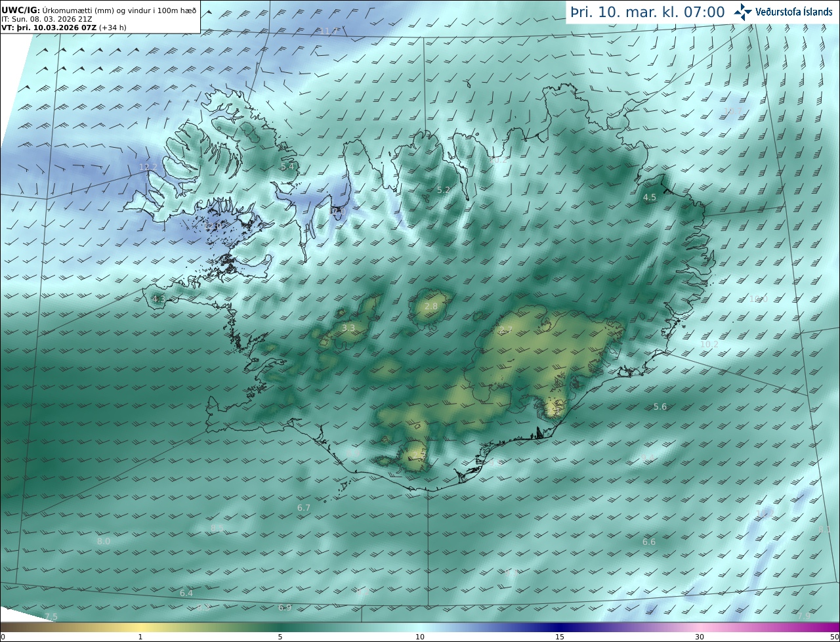Click the 8.0 value in the southwest sea
The image size is (840, 642).
(104, 542)
